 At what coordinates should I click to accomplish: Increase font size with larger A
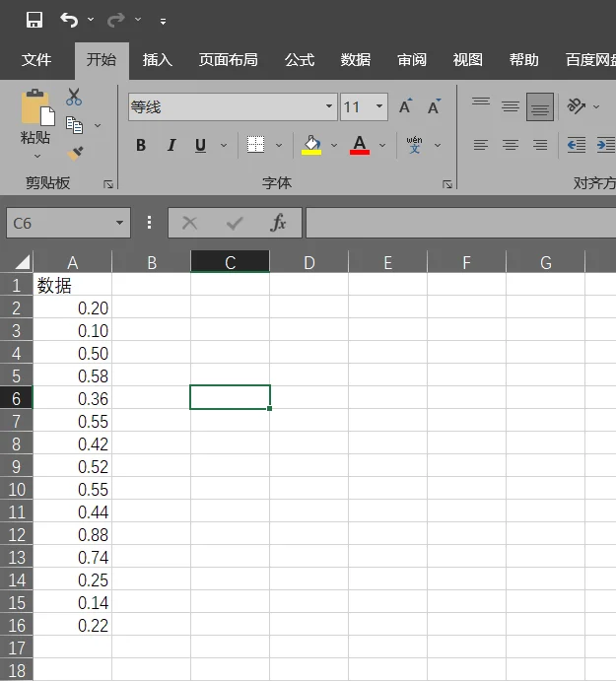coord(406,106)
